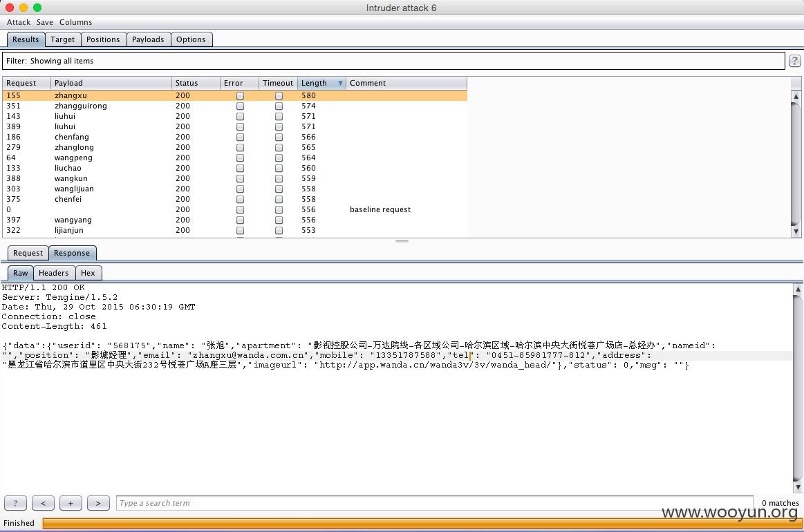Toggle sort arrow on Length column

[340, 83]
